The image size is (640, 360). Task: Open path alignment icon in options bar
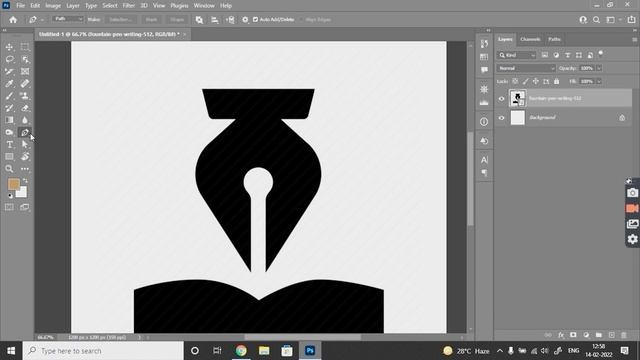tap(215, 20)
